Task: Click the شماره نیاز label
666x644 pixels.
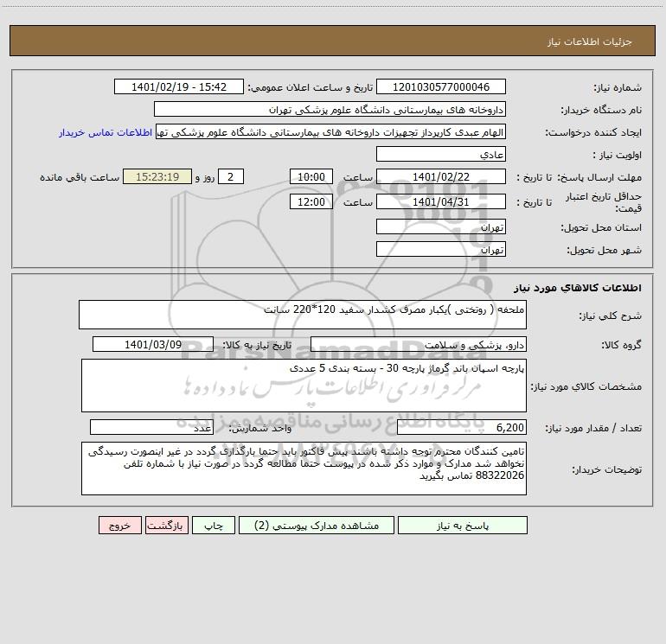Action: (x=618, y=88)
